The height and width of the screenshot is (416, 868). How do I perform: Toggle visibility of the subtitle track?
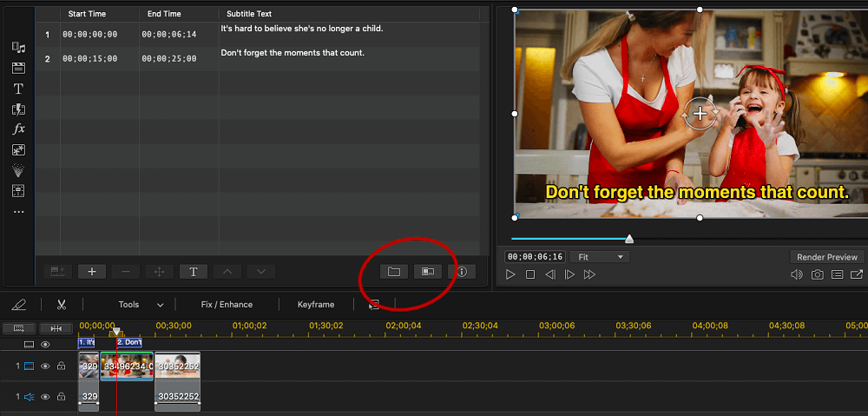[x=45, y=344]
